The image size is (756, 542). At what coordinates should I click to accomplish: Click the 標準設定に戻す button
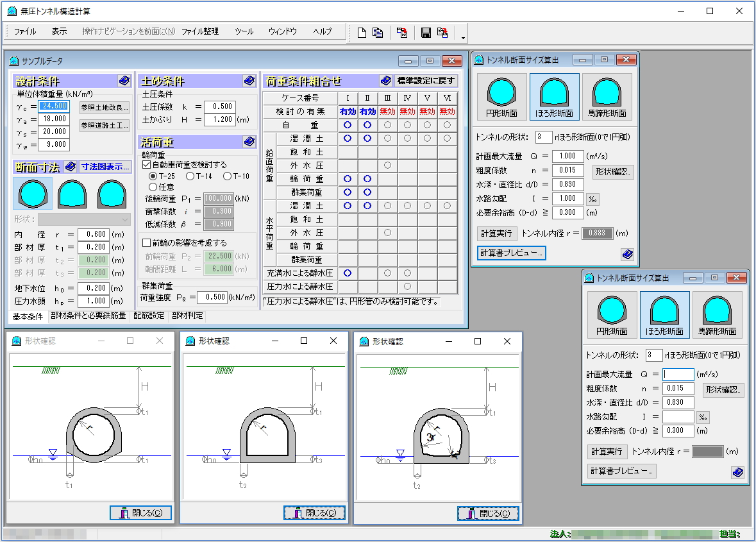tap(426, 81)
